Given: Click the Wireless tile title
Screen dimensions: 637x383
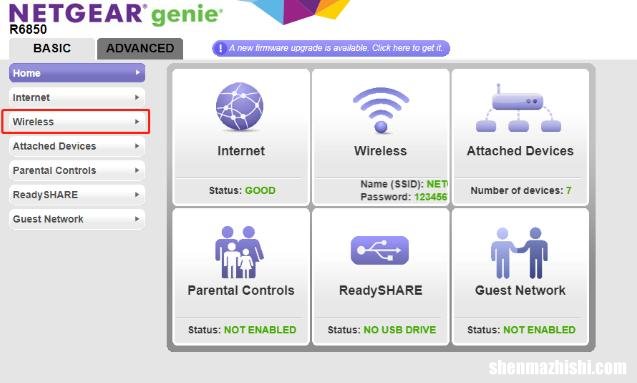Looking at the screenshot, I should [x=380, y=151].
